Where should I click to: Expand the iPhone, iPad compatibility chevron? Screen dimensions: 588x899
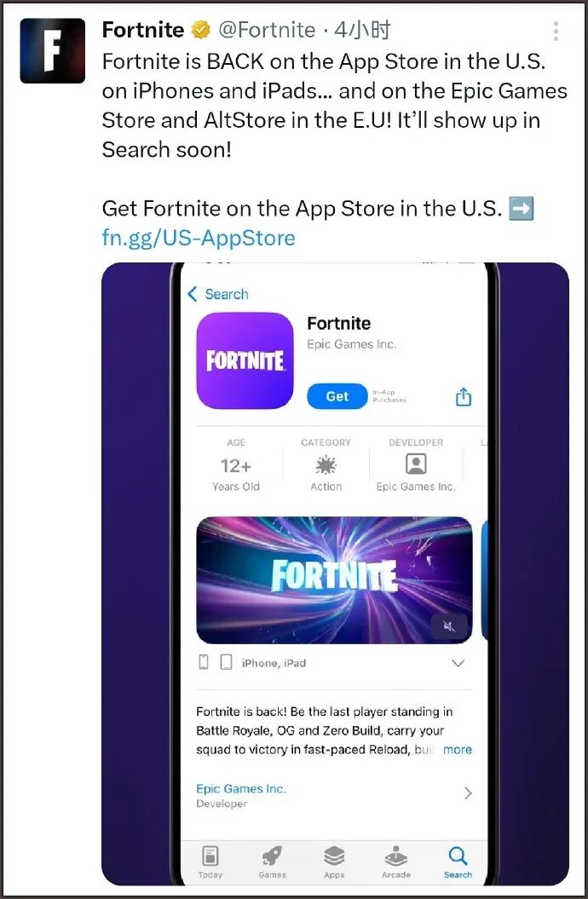pyautogui.click(x=458, y=663)
